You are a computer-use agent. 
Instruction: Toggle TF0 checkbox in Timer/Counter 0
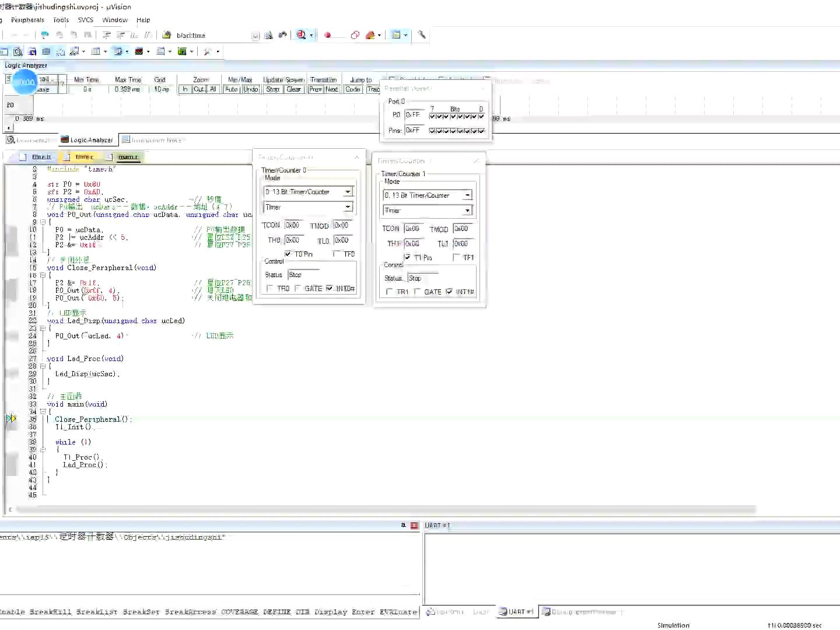[336, 254]
